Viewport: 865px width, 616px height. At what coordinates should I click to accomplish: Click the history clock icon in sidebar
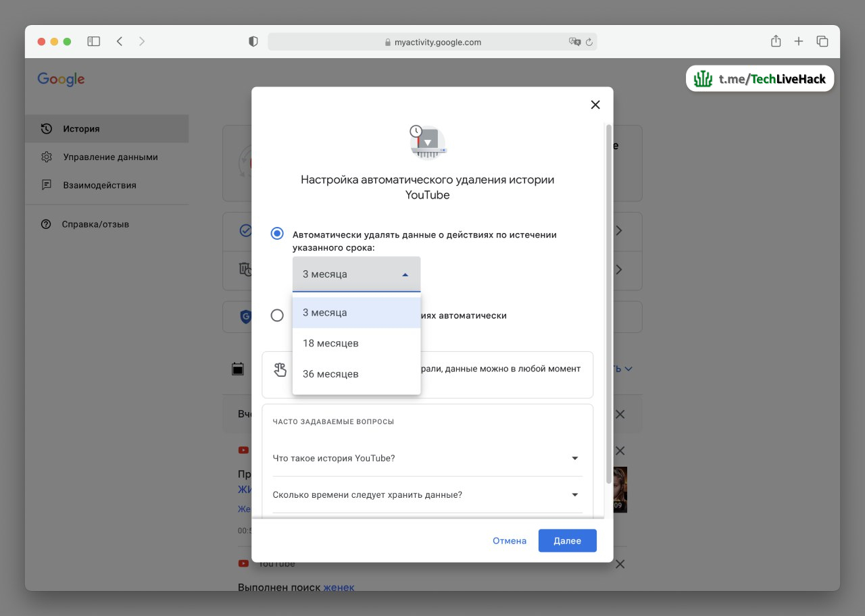coord(46,128)
